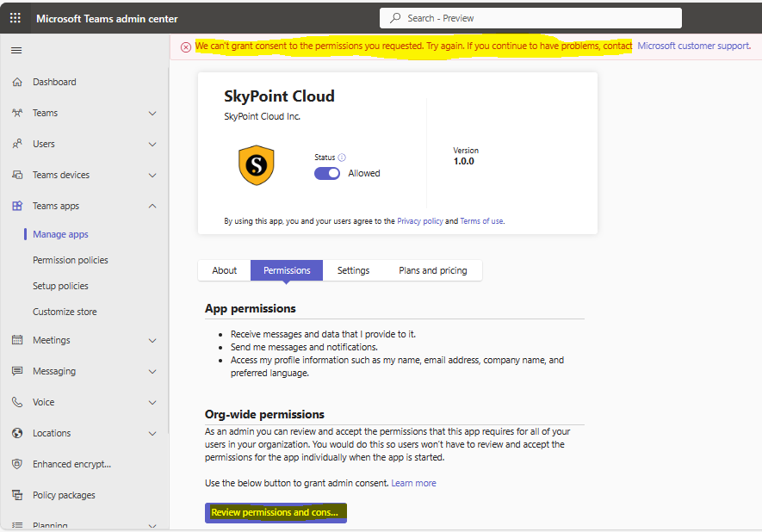Click the App permissions heading
762x532 pixels.
coord(251,308)
